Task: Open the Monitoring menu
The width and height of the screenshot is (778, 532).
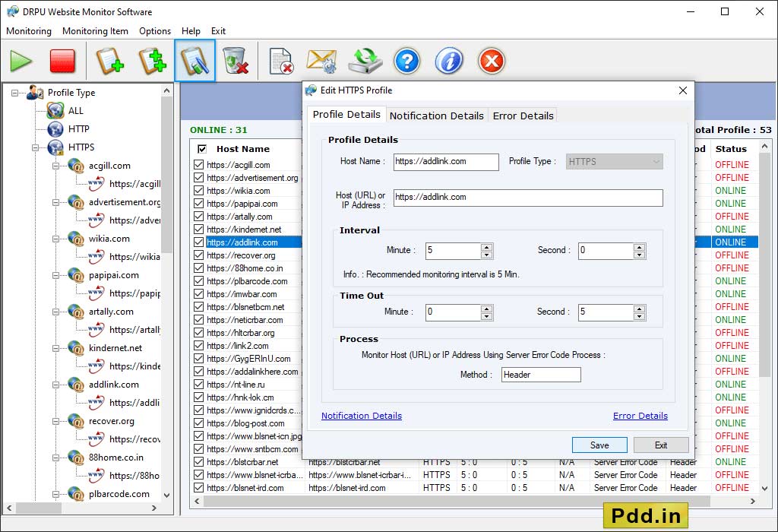Action: tap(29, 30)
